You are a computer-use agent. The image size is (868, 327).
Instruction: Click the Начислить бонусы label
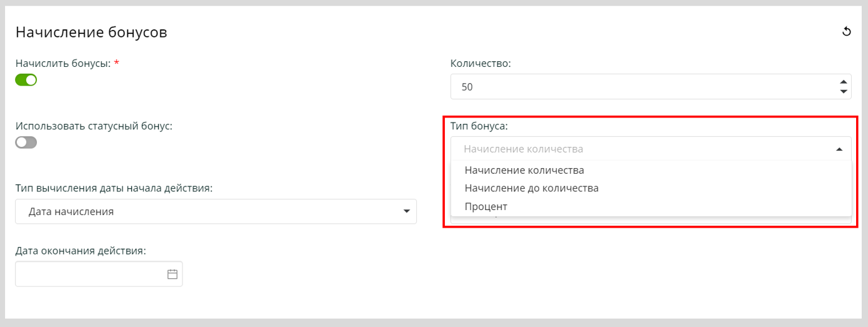click(63, 63)
